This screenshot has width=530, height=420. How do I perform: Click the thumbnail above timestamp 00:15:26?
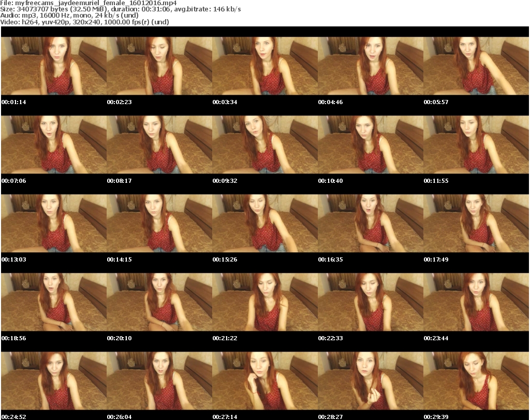pyautogui.click(x=265, y=223)
